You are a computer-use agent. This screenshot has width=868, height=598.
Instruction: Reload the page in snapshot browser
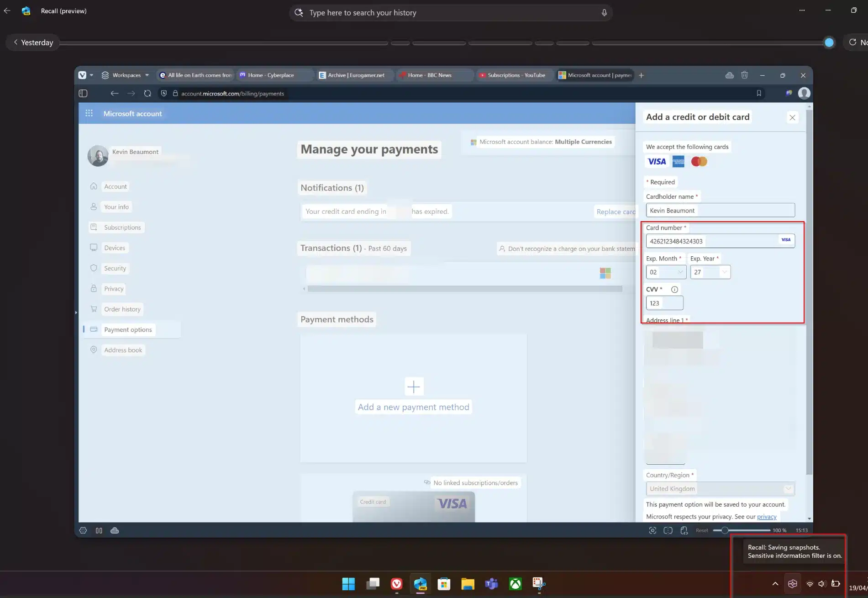[x=147, y=93]
